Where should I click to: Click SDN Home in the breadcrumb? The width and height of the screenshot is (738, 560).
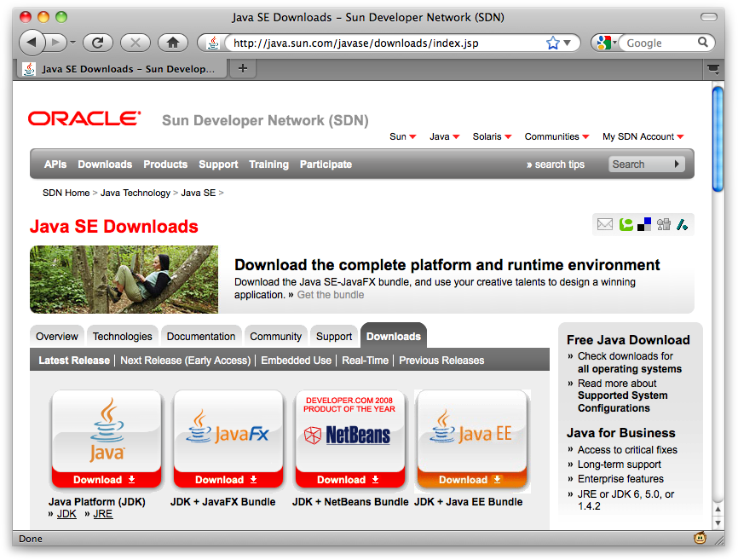(x=66, y=193)
